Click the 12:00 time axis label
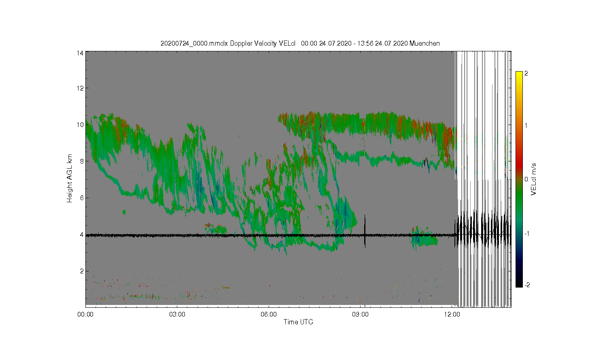This screenshot has height=364, width=607. pos(452,314)
